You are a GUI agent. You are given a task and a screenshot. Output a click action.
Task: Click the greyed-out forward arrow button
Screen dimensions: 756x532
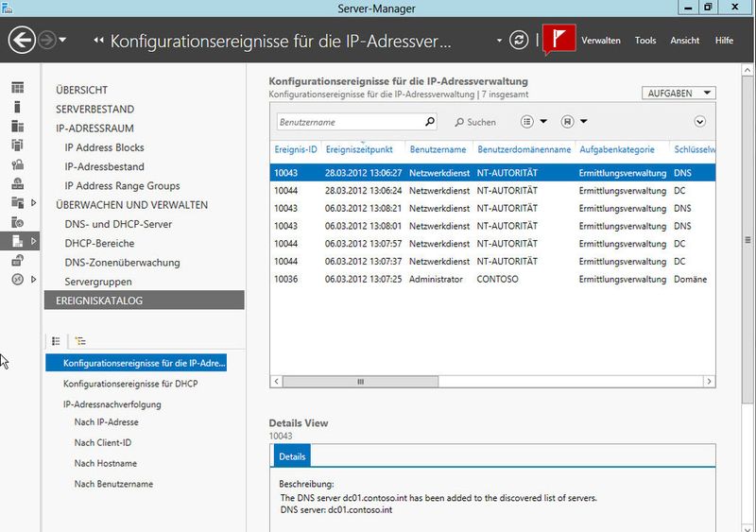[46, 40]
